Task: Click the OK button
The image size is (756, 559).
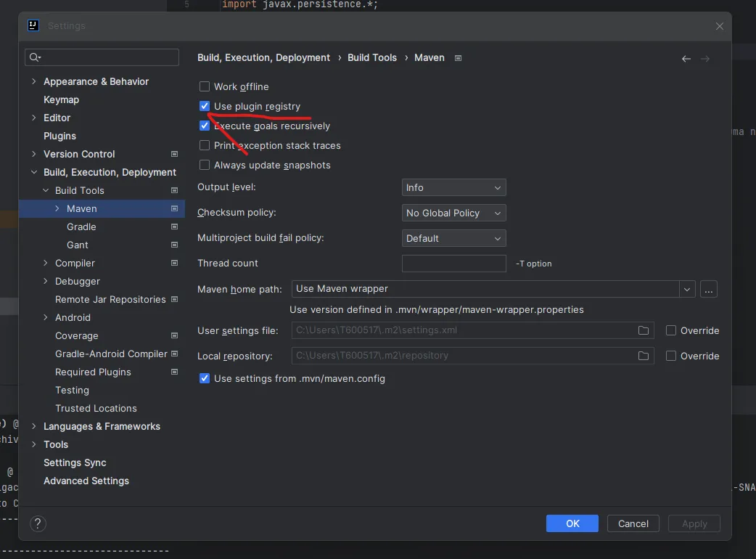Action: 572,524
